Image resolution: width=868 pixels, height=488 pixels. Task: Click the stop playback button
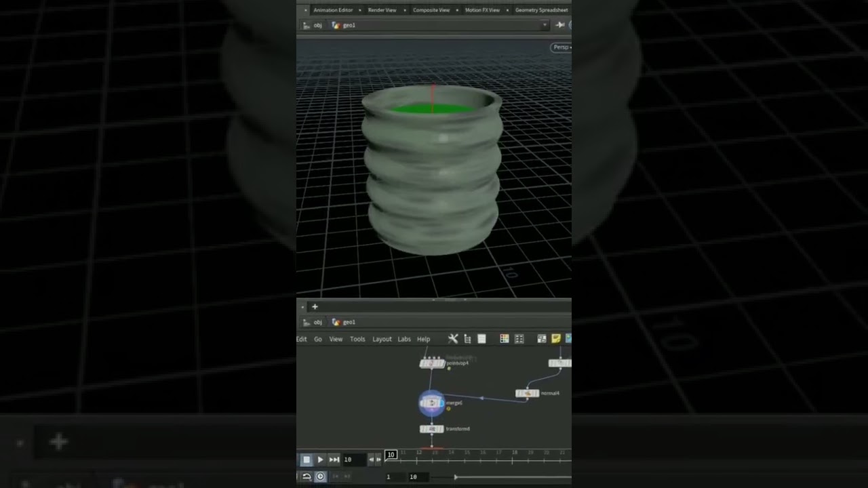click(307, 460)
